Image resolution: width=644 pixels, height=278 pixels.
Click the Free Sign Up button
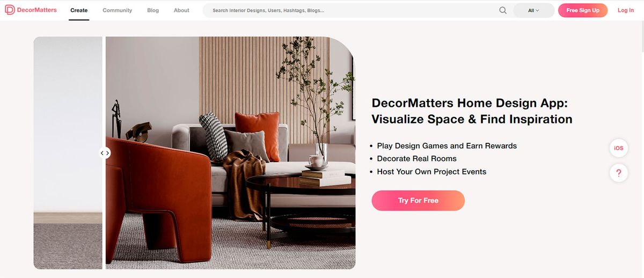tap(583, 10)
